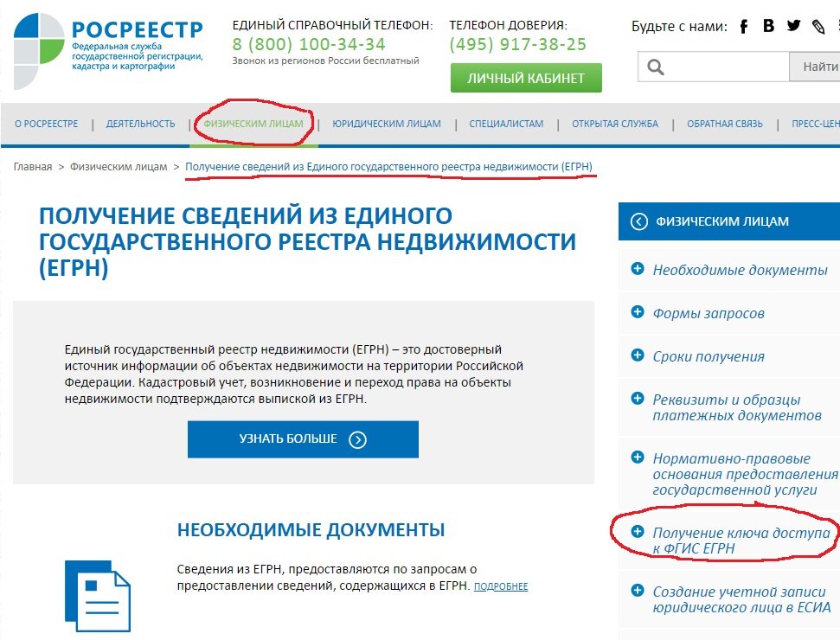Screen dimensions: 840x640
Task: Open Формы запросов sidebar link
Action: [x=709, y=313]
